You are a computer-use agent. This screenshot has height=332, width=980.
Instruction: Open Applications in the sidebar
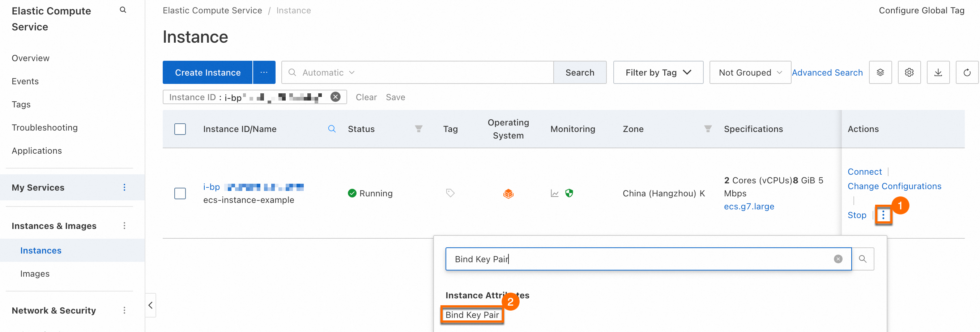click(x=37, y=151)
